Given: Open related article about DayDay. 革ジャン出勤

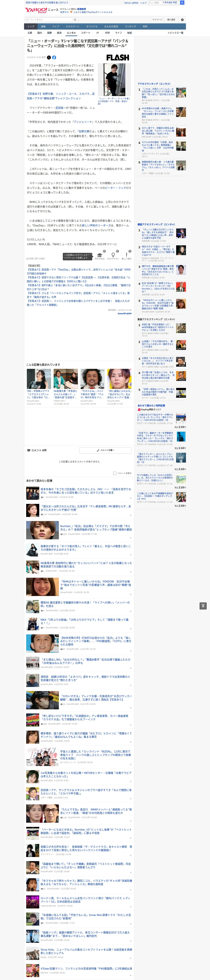Looking at the screenshot, I should [79, 272].
